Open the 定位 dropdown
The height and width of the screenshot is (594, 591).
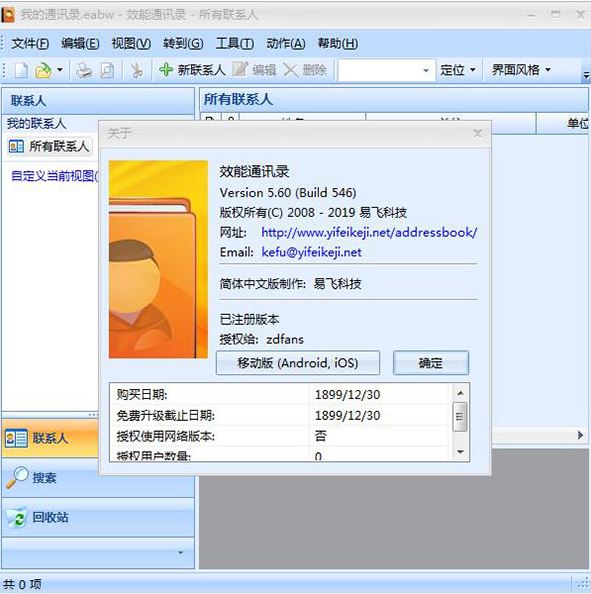tap(458, 70)
